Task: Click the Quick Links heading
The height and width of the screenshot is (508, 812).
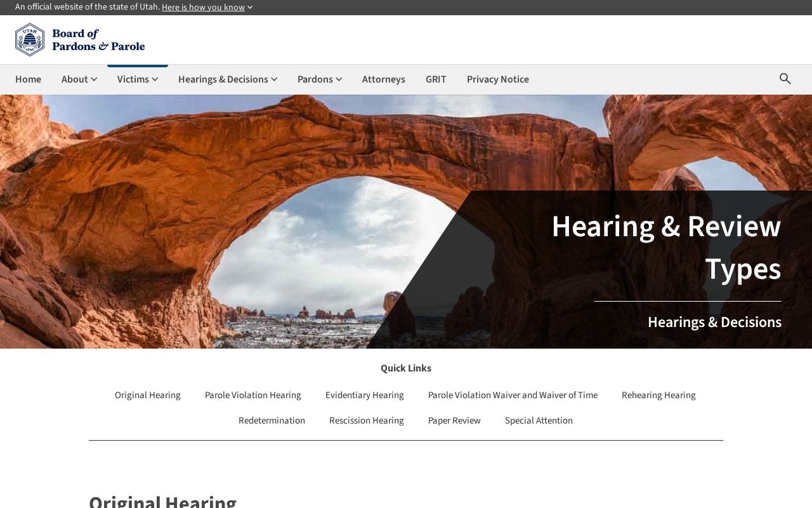Action: [406, 368]
